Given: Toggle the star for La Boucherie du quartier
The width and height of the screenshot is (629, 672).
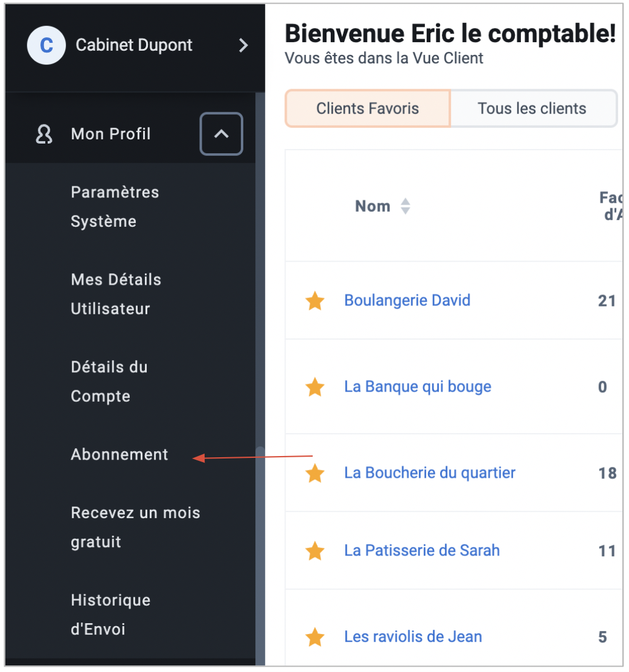Looking at the screenshot, I should coord(314,473).
